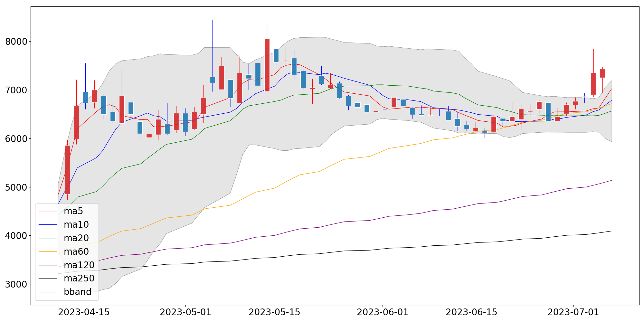
Task: Click the 2023-05-01 x-axis date label
Action: click(x=185, y=312)
